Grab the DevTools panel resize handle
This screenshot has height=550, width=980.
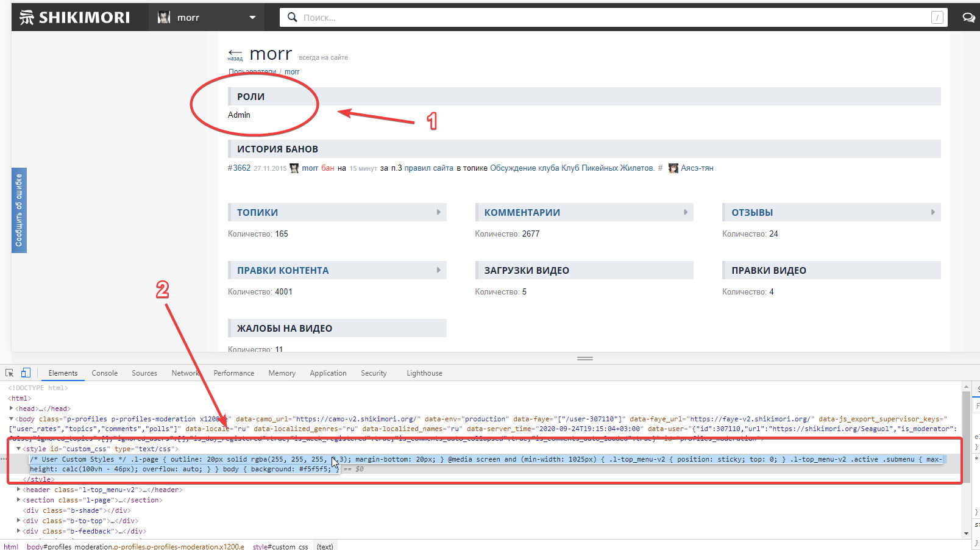point(584,359)
